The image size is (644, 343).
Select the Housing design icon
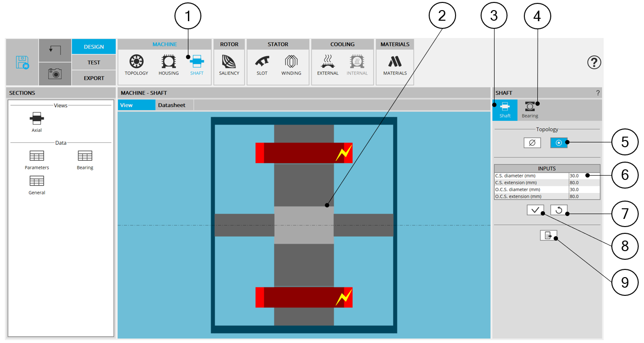pos(168,64)
